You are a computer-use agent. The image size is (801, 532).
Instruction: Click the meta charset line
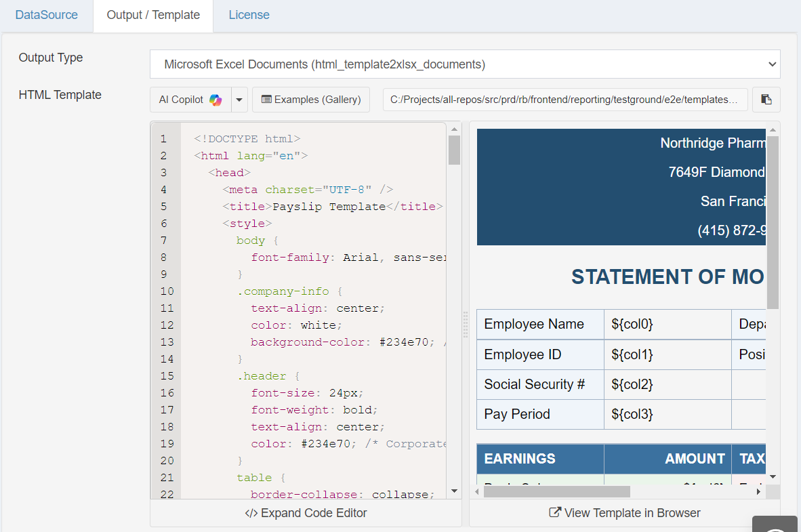point(308,190)
